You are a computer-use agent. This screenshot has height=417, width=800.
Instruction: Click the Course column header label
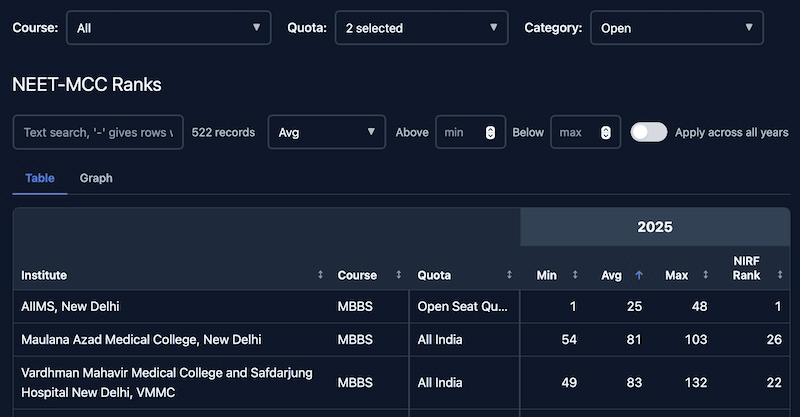click(x=357, y=275)
